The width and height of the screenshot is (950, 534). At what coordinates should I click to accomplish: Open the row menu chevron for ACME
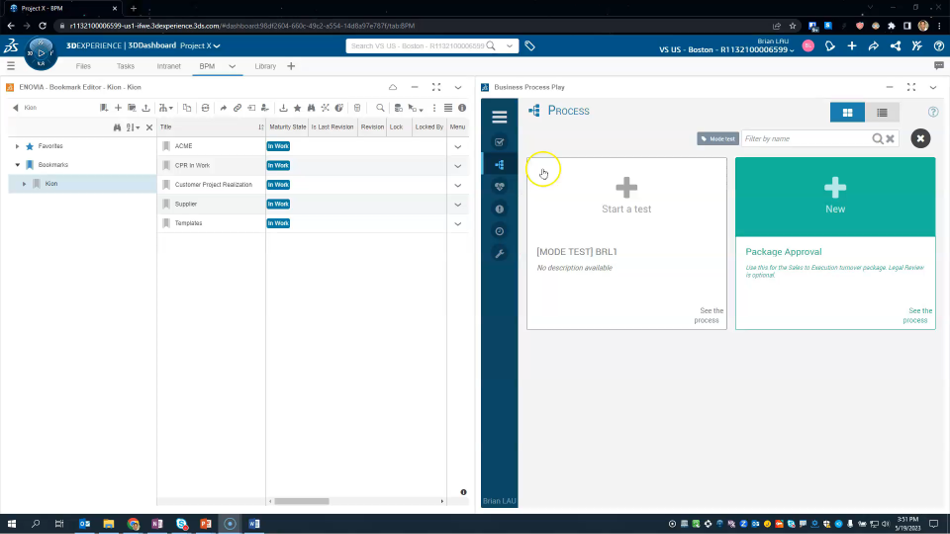click(x=458, y=147)
